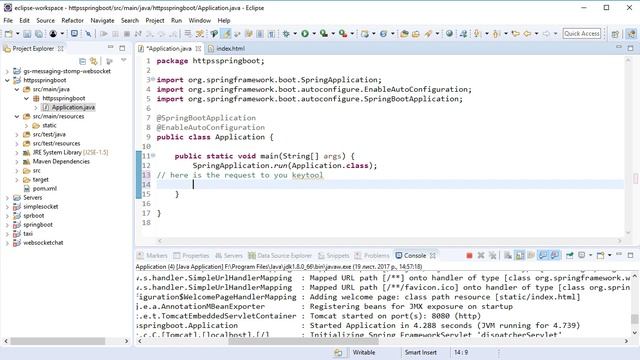Viewport: 640px width, 360px height.
Task: Click Remove All Terminated Launches icon
Action: 493,256
